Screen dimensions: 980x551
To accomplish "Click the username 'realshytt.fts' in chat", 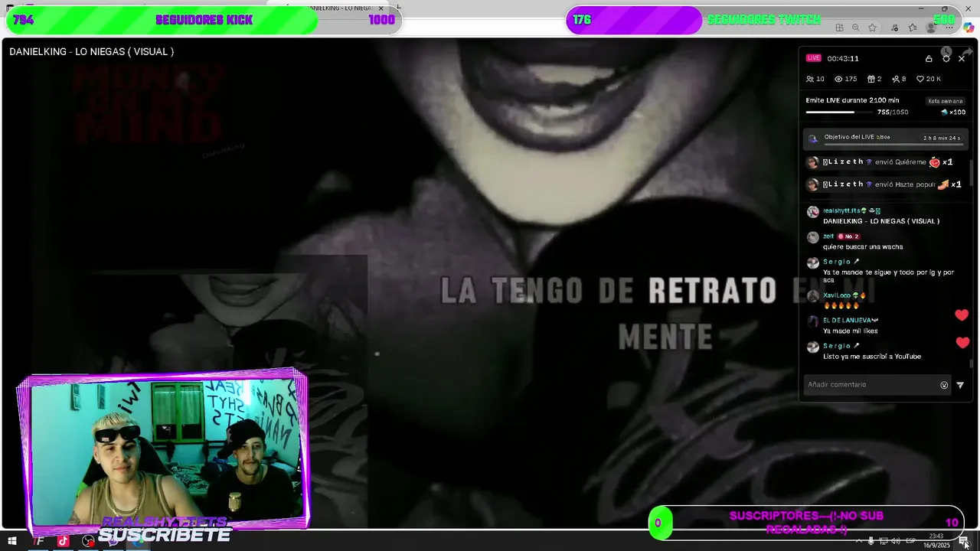I will tap(843, 210).
